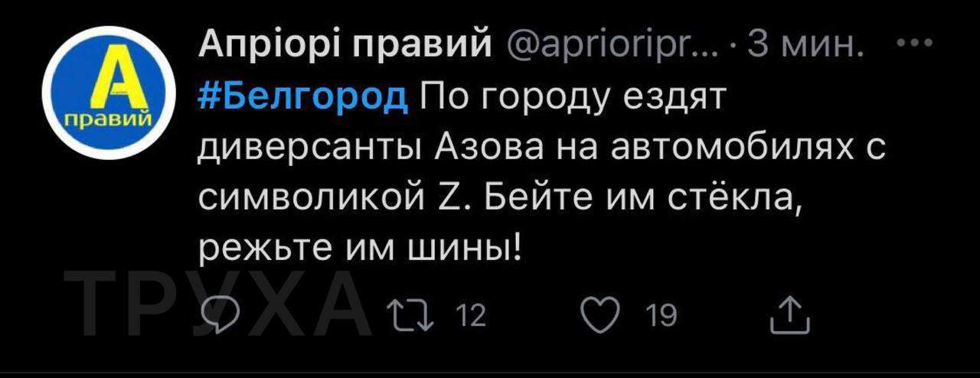
Task: Open the #Белгород hashtag
Action: (x=302, y=97)
